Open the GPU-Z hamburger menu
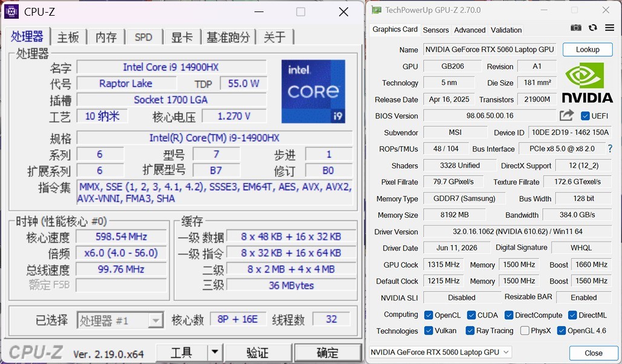Screen dimensions: 622x364 (x=610, y=28)
